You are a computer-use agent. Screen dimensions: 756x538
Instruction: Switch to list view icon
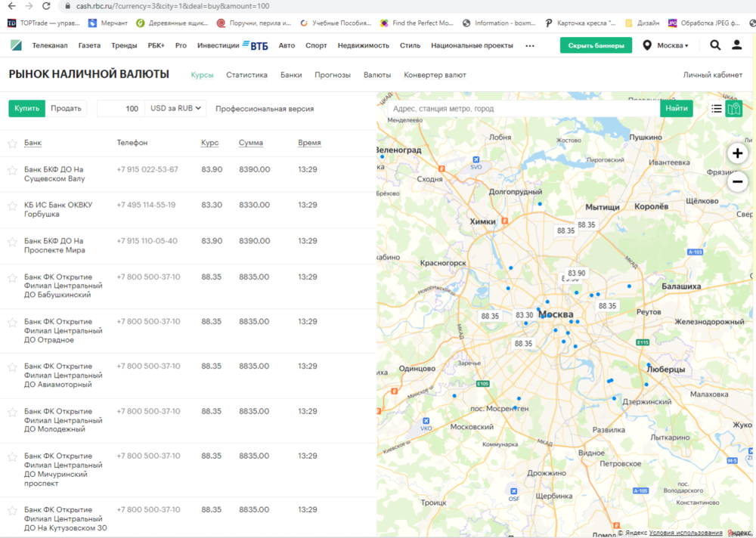click(x=716, y=109)
